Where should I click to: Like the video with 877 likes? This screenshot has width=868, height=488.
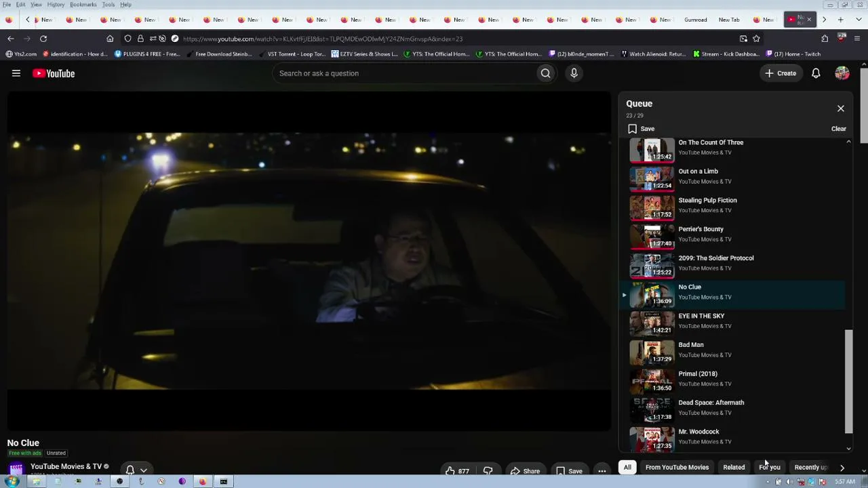point(458,471)
